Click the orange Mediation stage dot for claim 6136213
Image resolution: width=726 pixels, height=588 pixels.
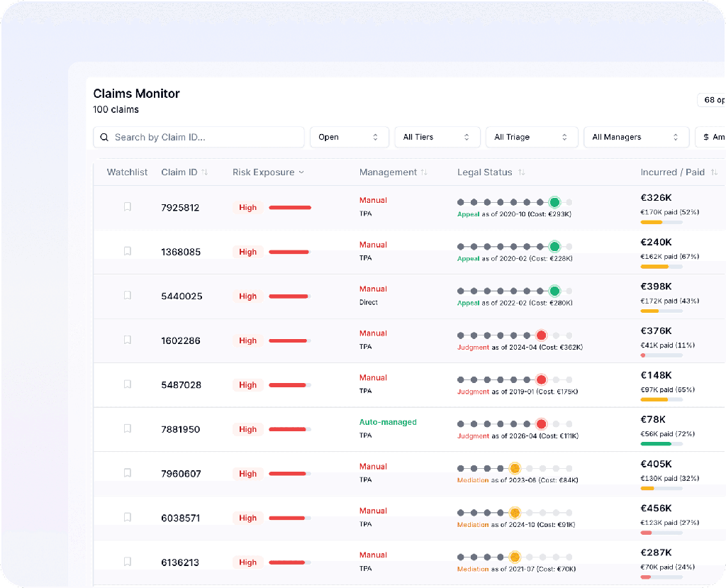coord(515,557)
